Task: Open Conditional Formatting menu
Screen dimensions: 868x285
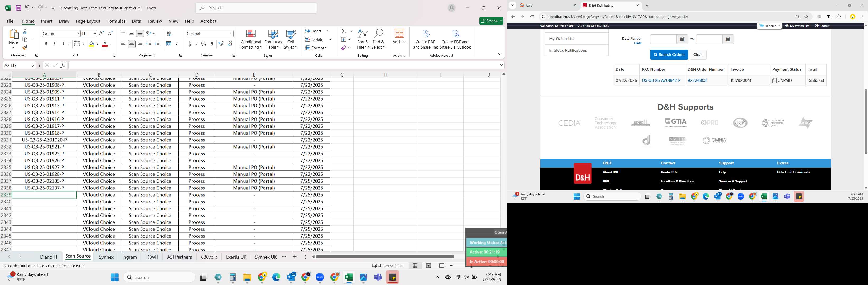Action: click(251, 39)
